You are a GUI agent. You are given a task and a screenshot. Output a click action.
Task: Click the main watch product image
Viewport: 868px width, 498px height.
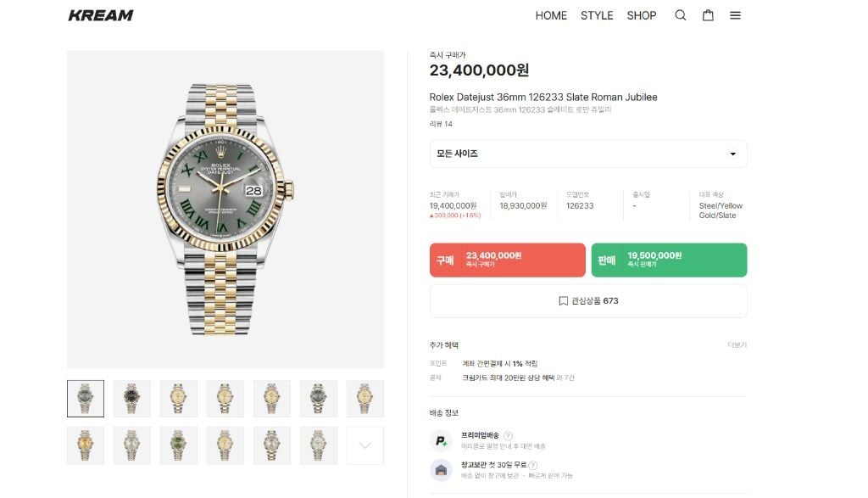pos(225,210)
